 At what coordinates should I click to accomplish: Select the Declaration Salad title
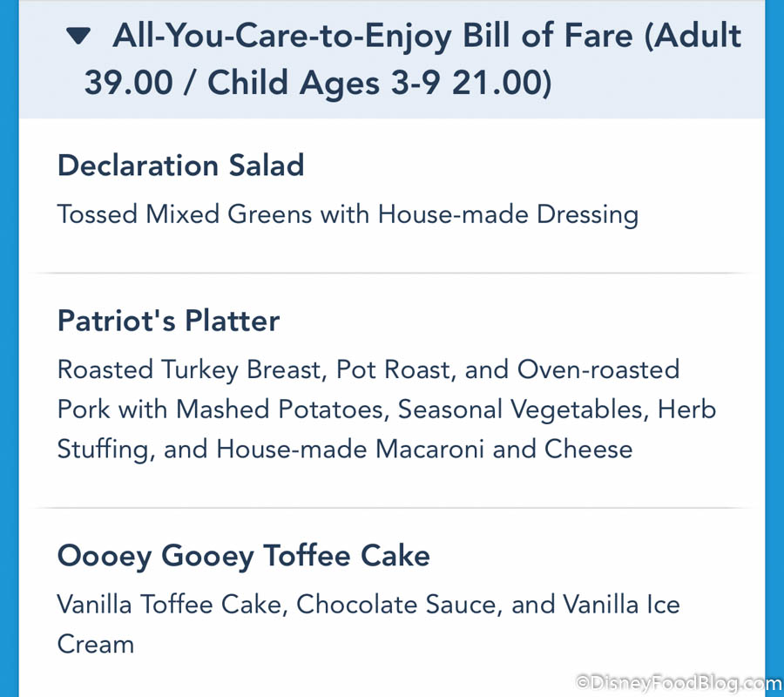[x=180, y=166]
